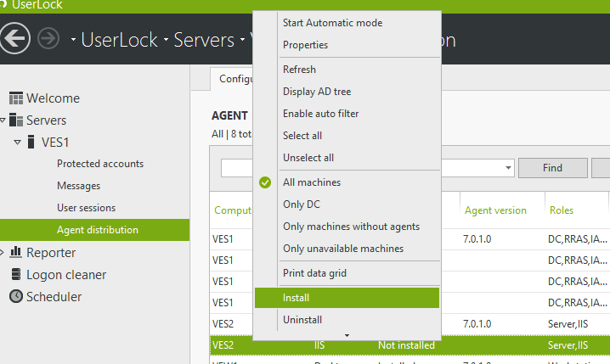Open Logon cleaner in sidebar
610x364 pixels.
coord(66,275)
